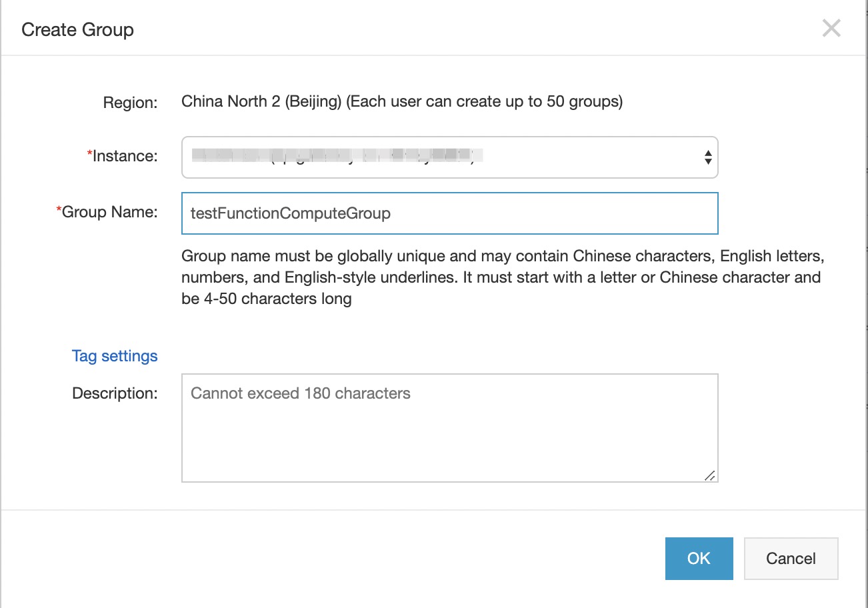
Task: Click the red asterisk beside Group Name
Action: click(x=59, y=211)
